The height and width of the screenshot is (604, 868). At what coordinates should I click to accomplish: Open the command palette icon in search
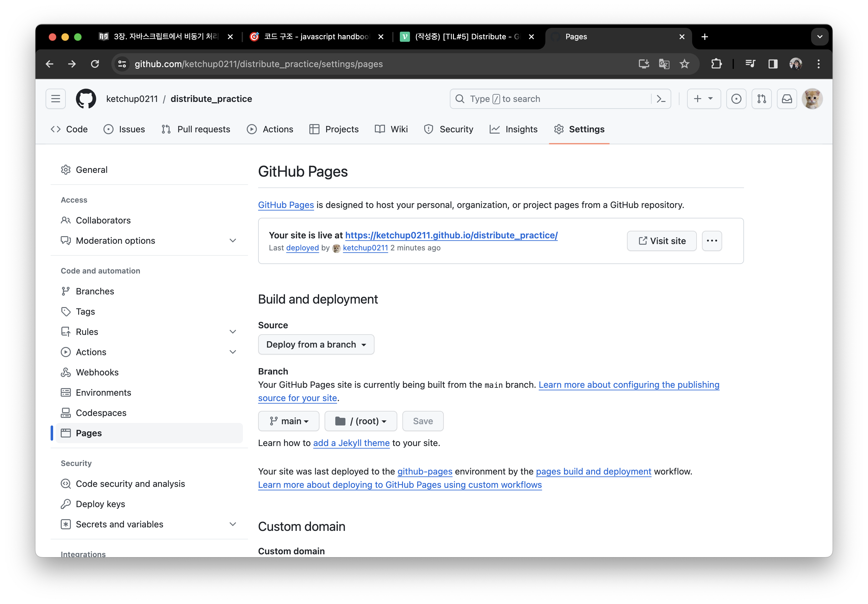tap(661, 99)
